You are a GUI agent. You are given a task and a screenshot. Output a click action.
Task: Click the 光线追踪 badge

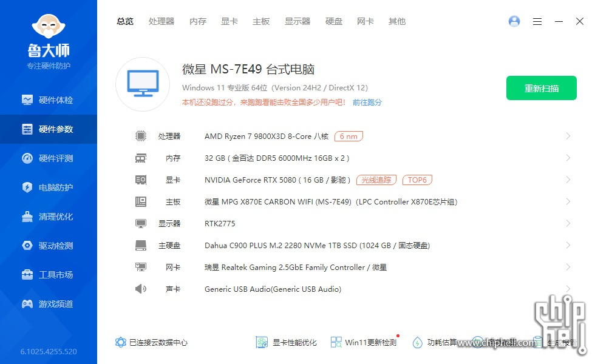[x=376, y=180]
